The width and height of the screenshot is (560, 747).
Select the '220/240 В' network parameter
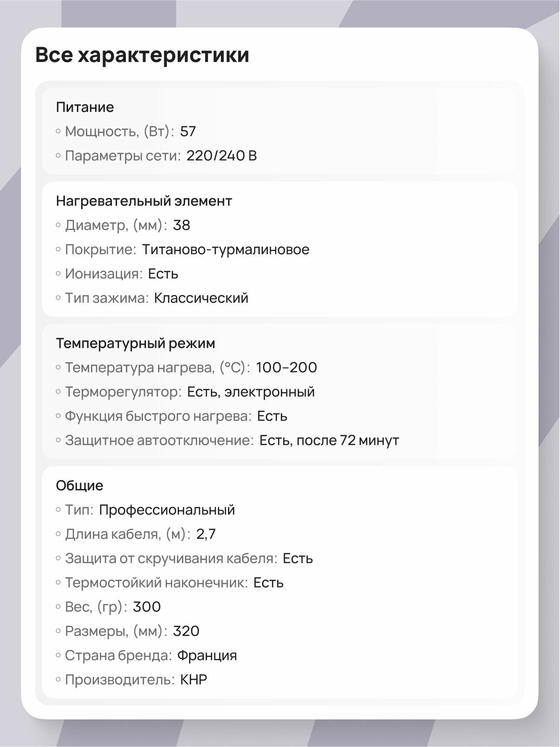[x=221, y=156]
